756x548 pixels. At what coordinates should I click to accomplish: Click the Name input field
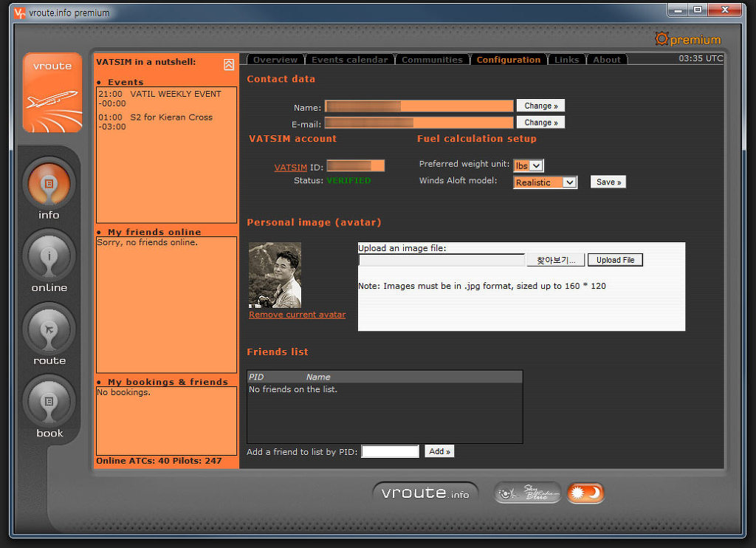(x=419, y=106)
